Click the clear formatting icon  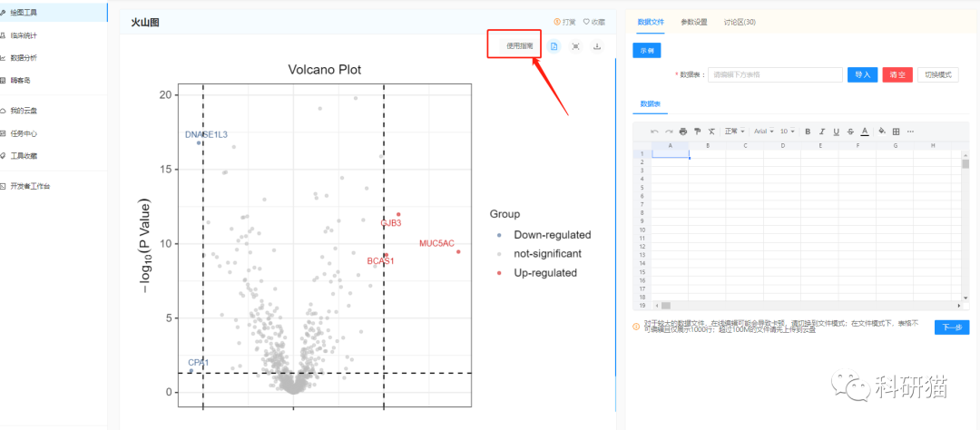711,132
